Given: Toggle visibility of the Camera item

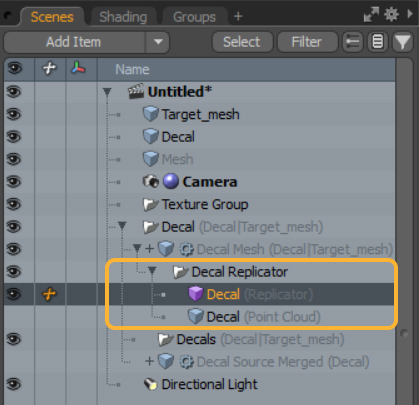Looking at the screenshot, I should [14, 182].
